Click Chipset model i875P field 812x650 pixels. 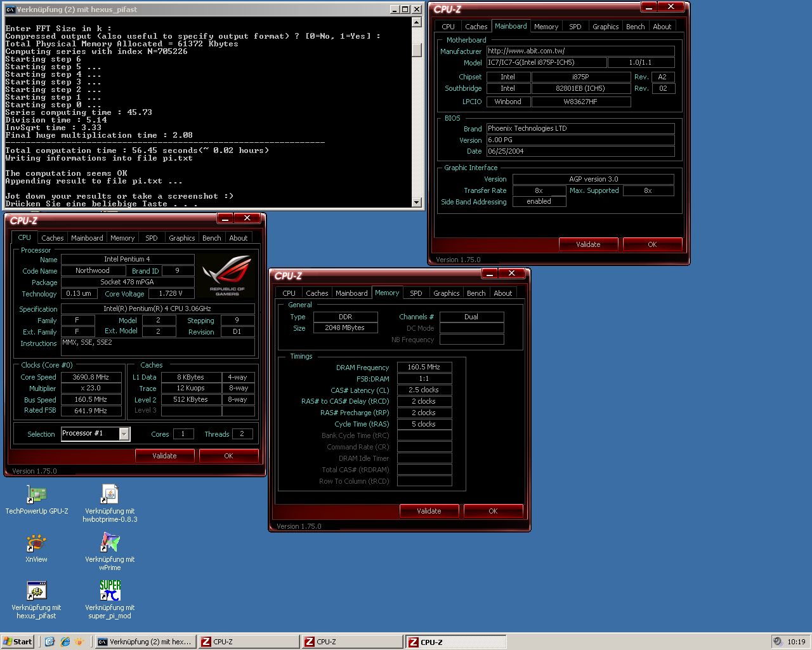[x=581, y=77]
